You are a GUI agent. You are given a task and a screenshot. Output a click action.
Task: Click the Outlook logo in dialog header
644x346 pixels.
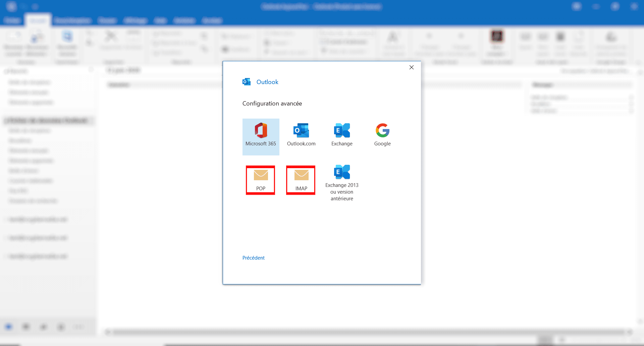click(247, 82)
